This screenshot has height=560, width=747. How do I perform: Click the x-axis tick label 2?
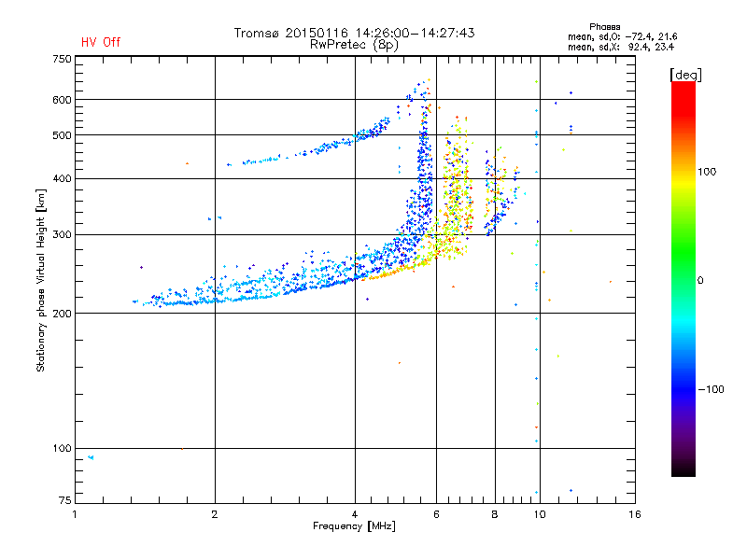215,514
